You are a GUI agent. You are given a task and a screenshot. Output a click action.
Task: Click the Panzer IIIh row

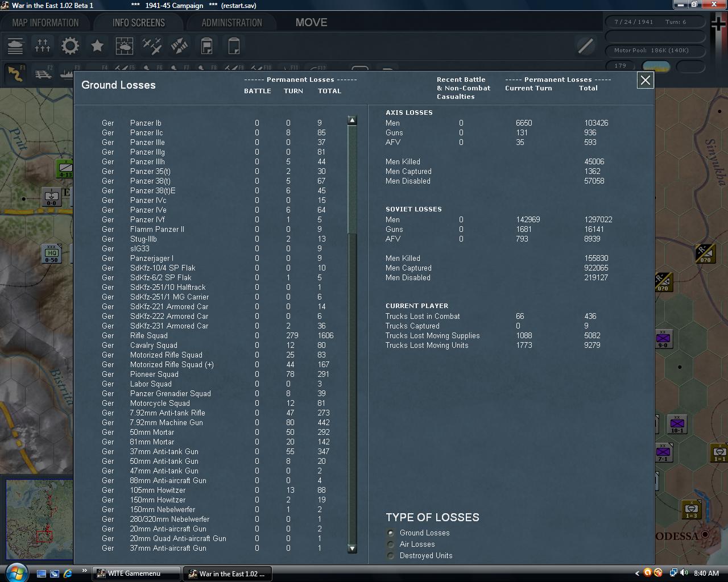click(219, 161)
